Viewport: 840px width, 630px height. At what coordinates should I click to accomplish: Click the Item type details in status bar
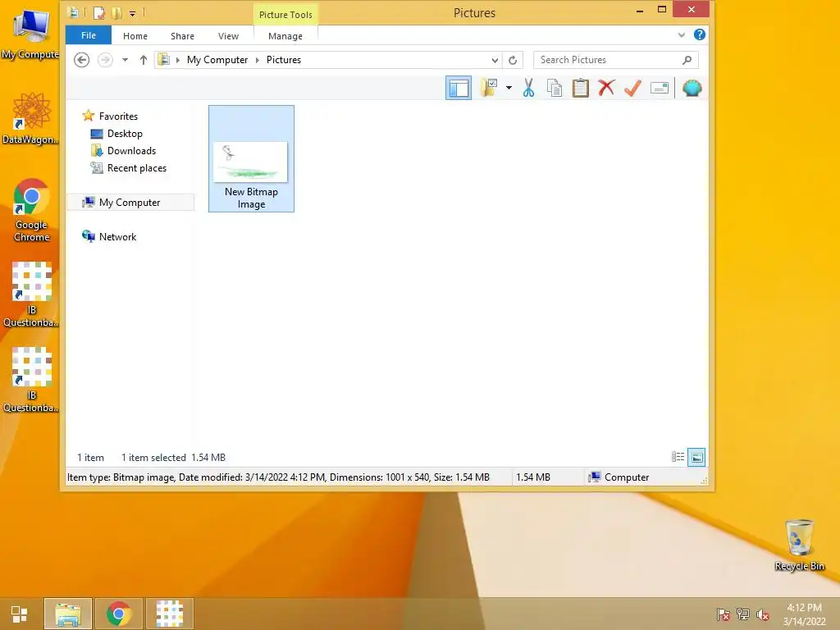coord(278,477)
